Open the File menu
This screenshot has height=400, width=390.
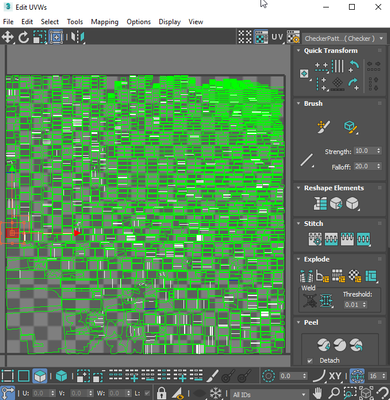coord(8,22)
